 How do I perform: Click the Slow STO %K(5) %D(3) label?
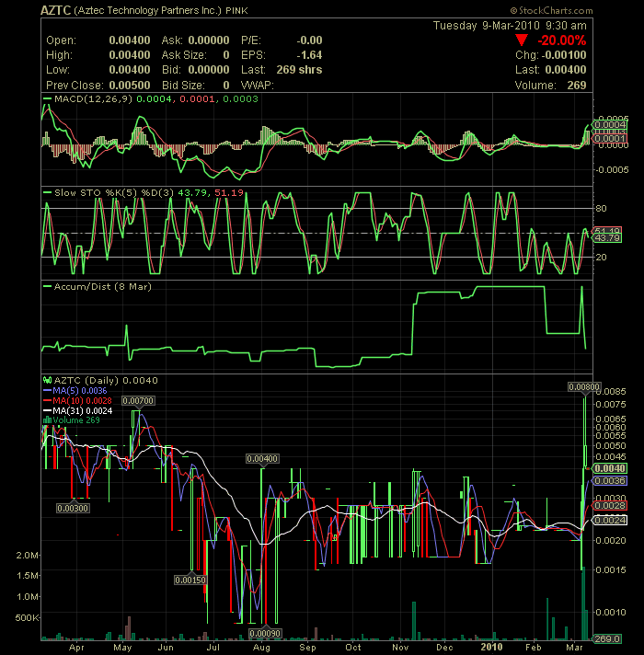pyautogui.click(x=113, y=193)
